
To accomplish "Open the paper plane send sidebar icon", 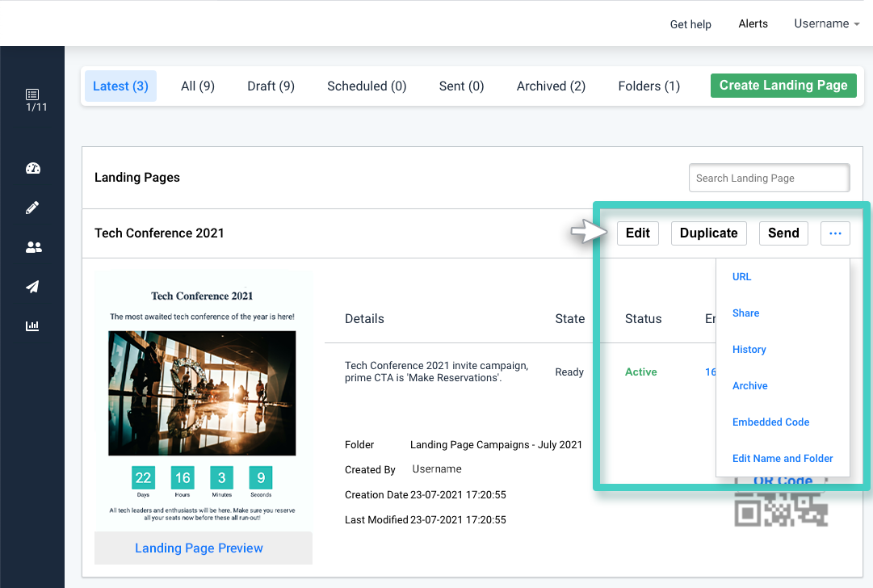I will [x=32, y=287].
